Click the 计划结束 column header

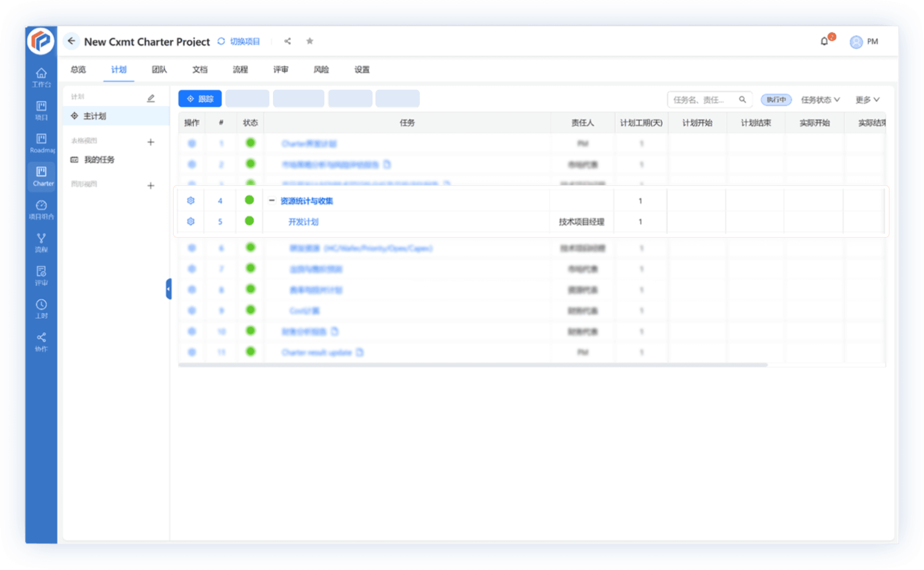(756, 123)
